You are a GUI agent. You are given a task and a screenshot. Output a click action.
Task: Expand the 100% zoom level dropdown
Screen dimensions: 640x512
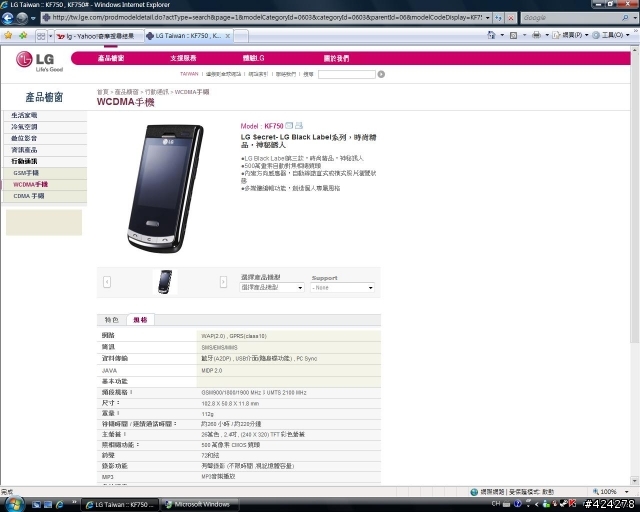627,492
